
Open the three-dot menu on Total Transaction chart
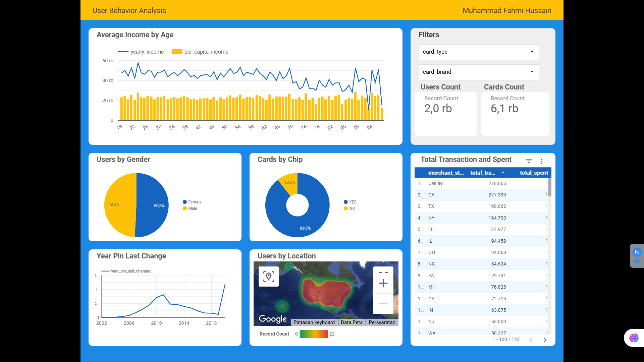(542, 161)
